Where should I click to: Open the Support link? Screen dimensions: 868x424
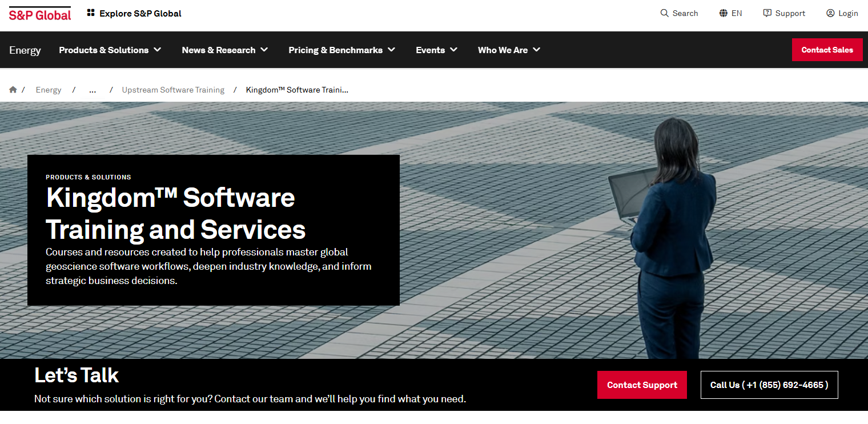click(x=790, y=13)
